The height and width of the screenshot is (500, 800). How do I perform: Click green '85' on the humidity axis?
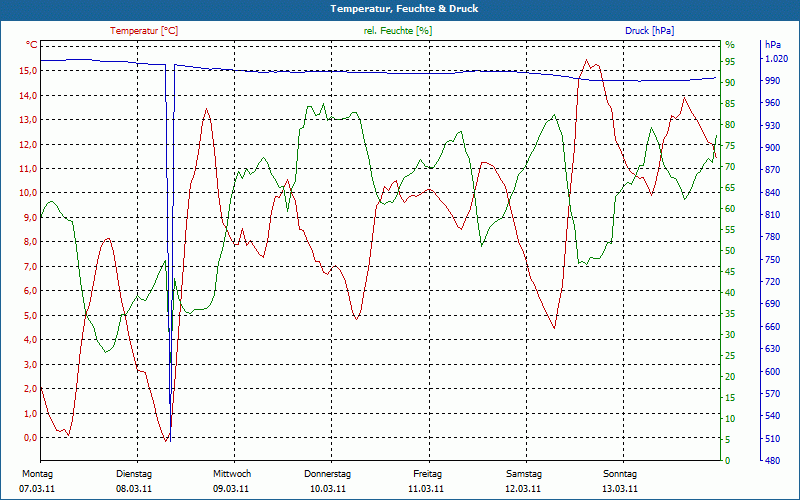[x=730, y=104]
